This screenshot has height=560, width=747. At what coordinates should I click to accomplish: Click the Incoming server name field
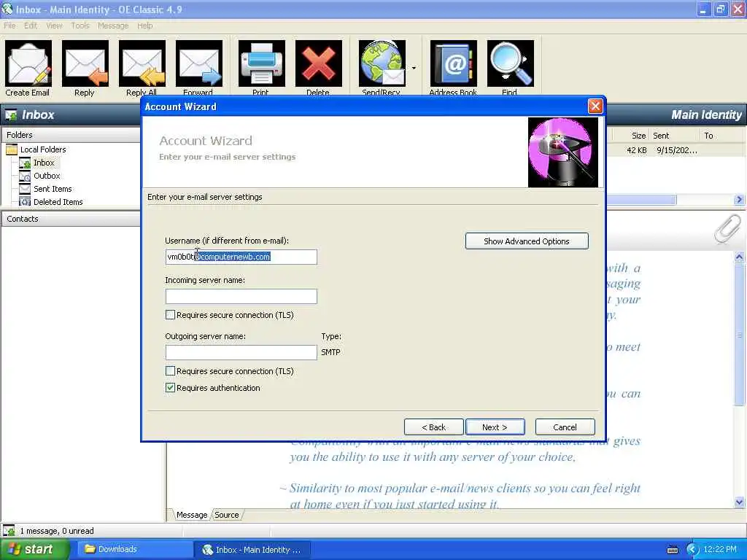(x=241, y=296)
